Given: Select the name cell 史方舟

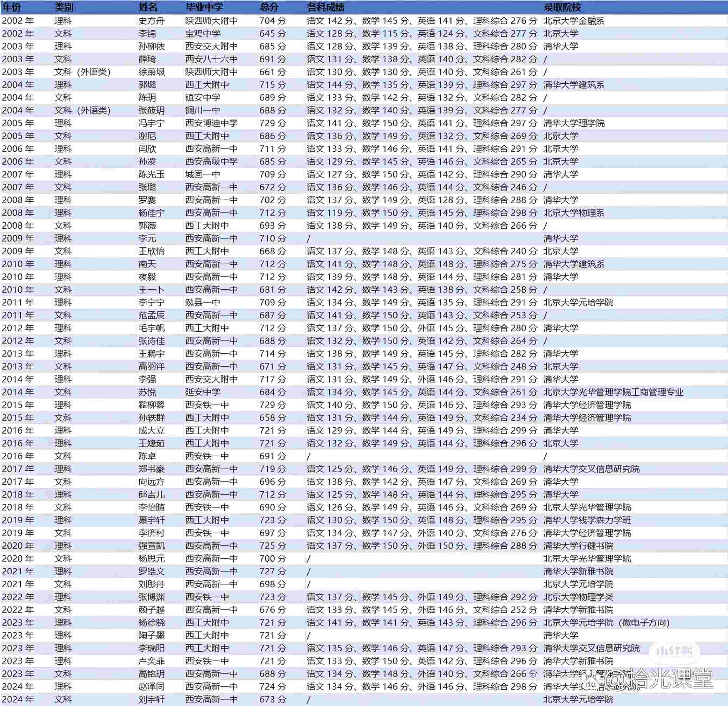Looking at the screenshot, I should pyautogui.click(x=152, y=21).
